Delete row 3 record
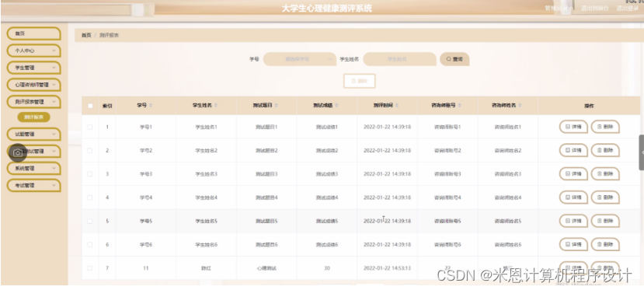The image size is (644, 290). coord(605,173)
